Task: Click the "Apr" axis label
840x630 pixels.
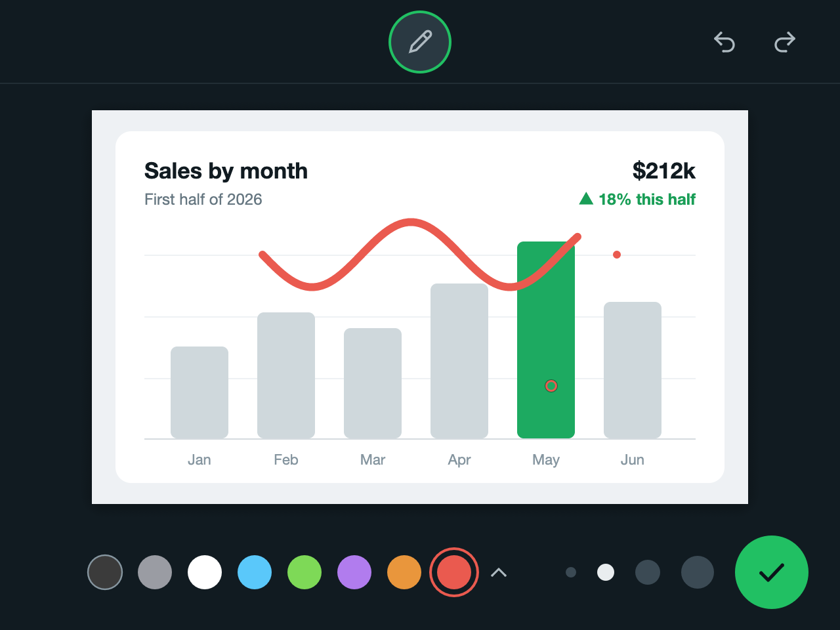Action: (459, 460)
